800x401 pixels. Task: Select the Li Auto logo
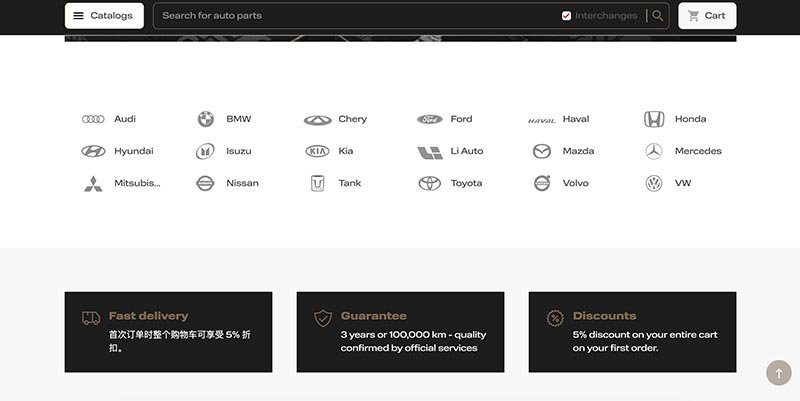tap(430, 153)
